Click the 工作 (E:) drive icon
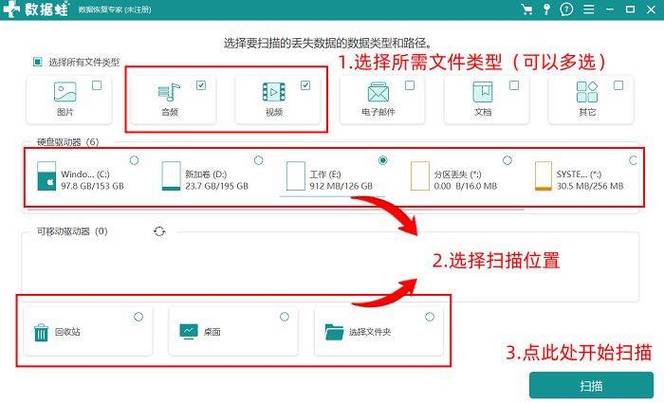The height and width of the screenshot is (403, 664). click(x=296, y=176)
